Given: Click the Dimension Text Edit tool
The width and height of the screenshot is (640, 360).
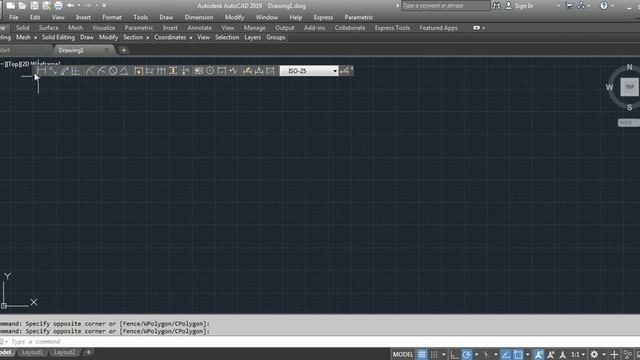Looking at the screenshot, I should tap(259, 71).
